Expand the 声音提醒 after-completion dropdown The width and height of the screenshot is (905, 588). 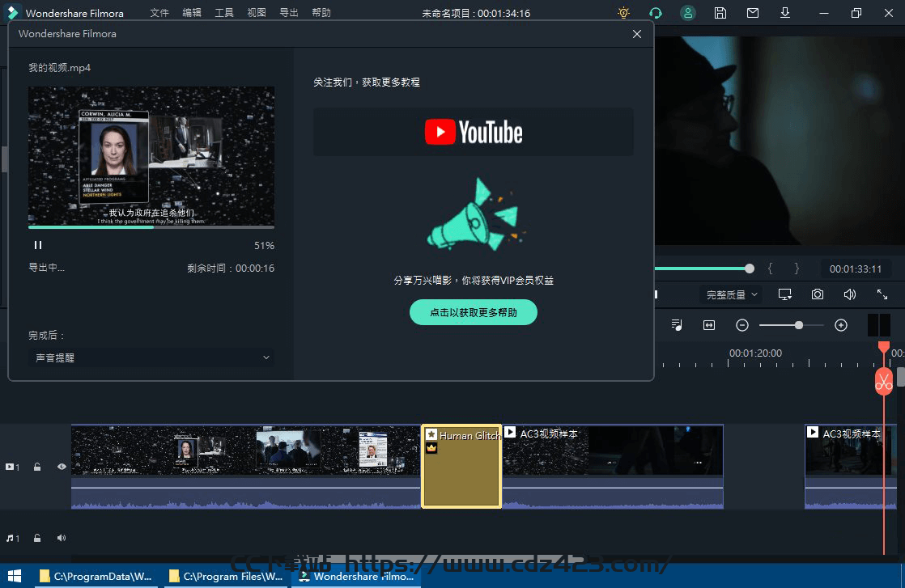[151, 357]
